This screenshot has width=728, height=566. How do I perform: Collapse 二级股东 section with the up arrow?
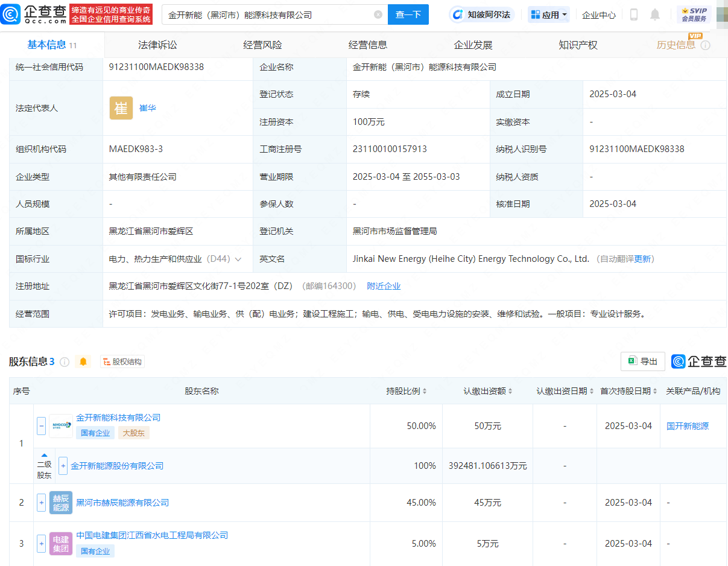pos(44,455)
